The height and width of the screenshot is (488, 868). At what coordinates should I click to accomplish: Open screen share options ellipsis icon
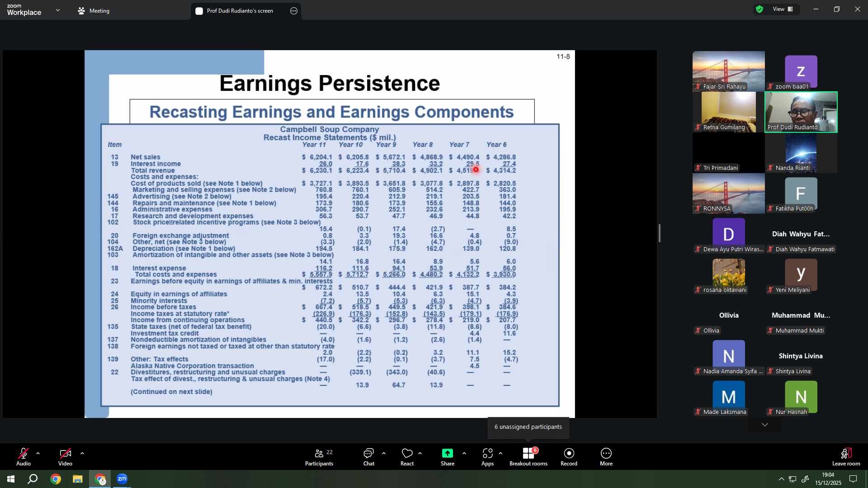pyautogui.click(x=294, y=11)
